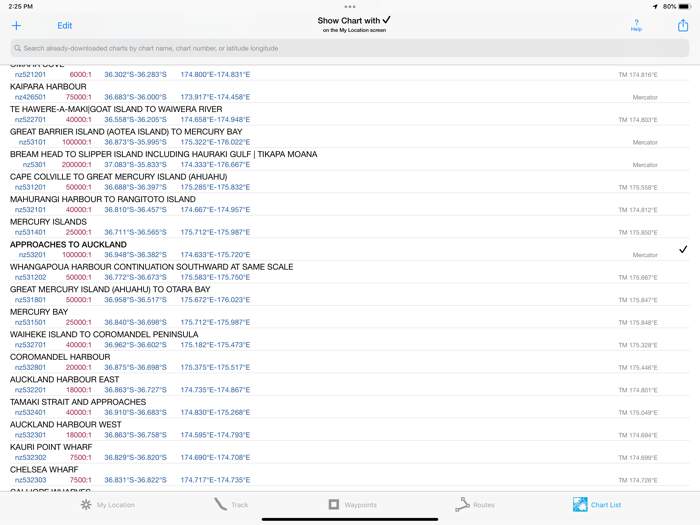
Task: Select MERCURY BAY chart
Action: tap(350, 317)
